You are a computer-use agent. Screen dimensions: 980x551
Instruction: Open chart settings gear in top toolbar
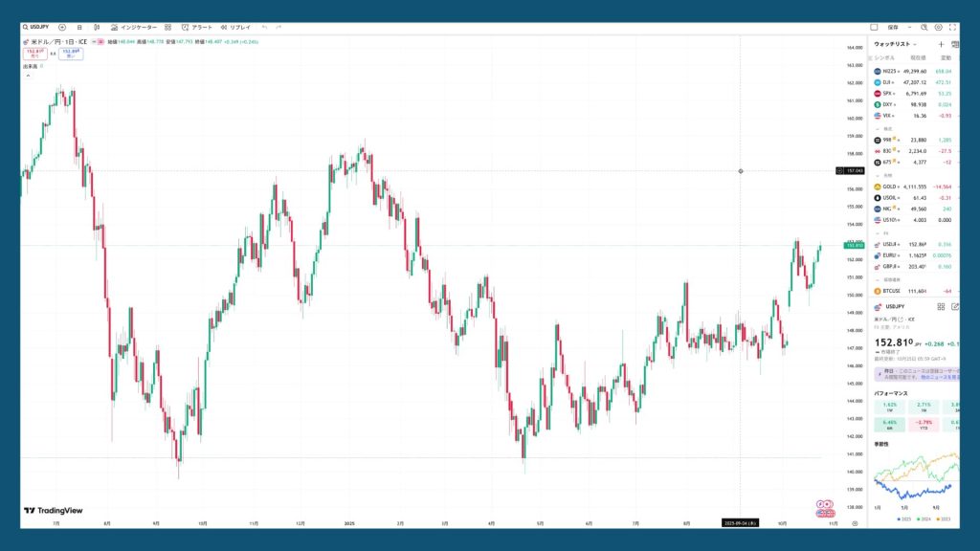tap(938, 28)
